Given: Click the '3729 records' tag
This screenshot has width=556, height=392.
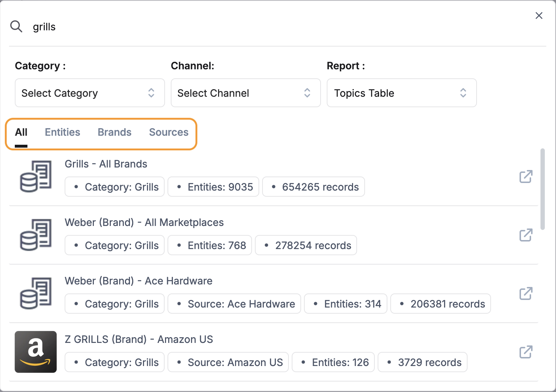Looking at the screenshot, I should (423, 362).
